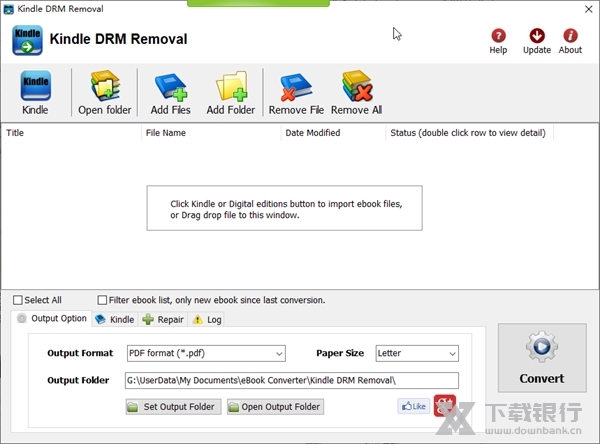Click the Kindle DRM Removal header logo

(x=27, y=40)
